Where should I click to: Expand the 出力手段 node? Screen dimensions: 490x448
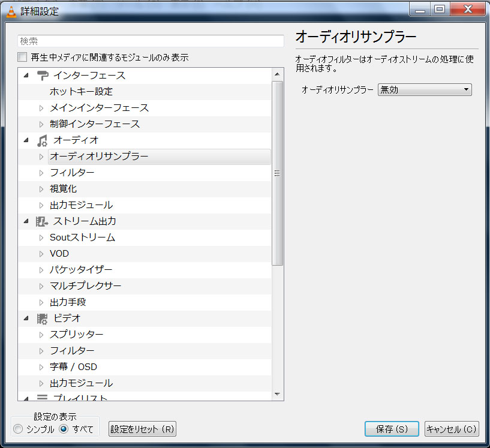(x=41, y=302)
